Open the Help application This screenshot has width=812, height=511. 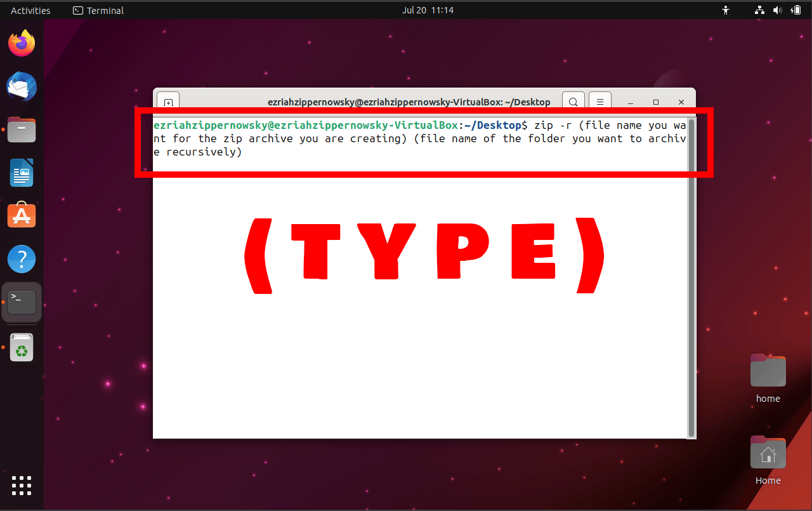point(22,258)
